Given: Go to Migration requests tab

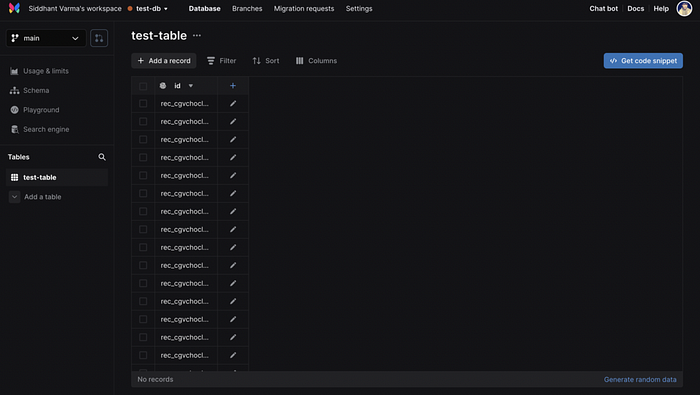Looking at the screenshot, I should [304, 8].
